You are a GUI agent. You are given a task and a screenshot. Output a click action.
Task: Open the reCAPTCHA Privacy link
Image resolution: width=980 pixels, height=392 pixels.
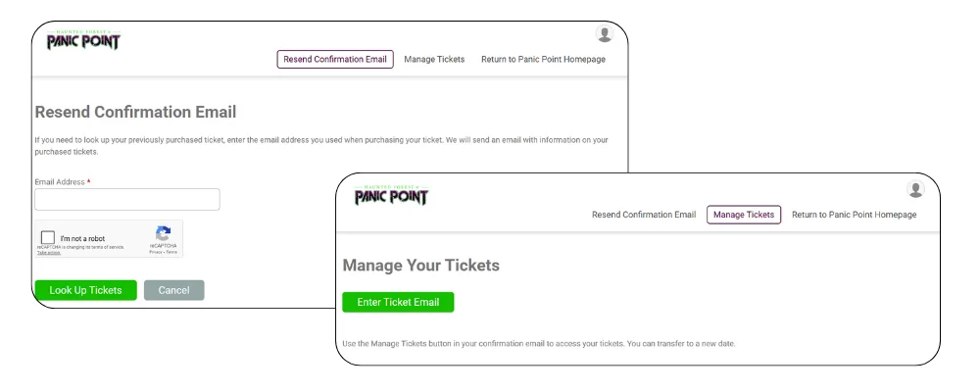(155, 252)
